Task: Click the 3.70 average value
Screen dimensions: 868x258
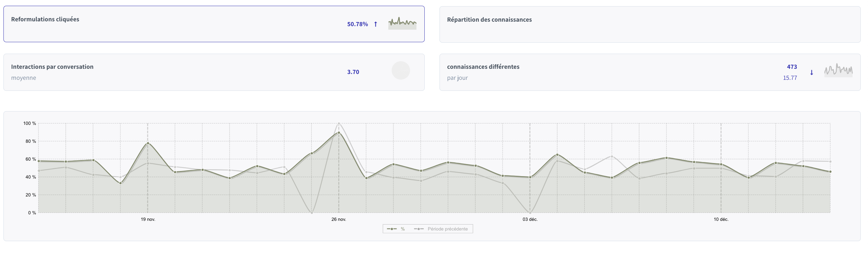Action: [x=353, y=72]
